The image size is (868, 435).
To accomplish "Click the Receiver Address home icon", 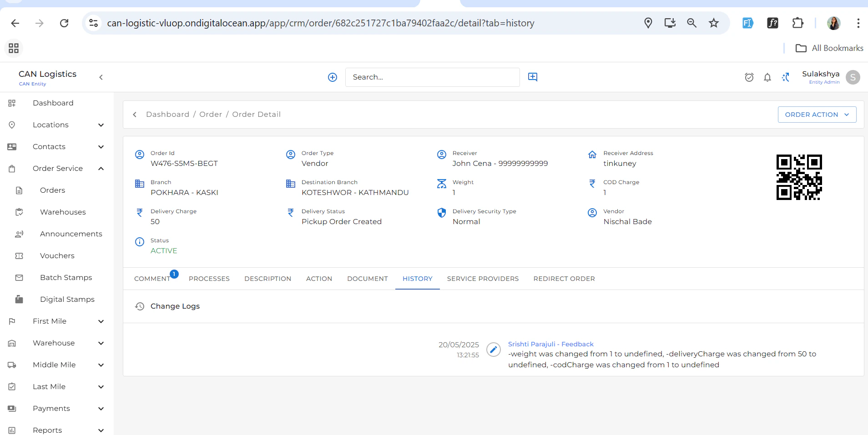I will tap(592, 155).
